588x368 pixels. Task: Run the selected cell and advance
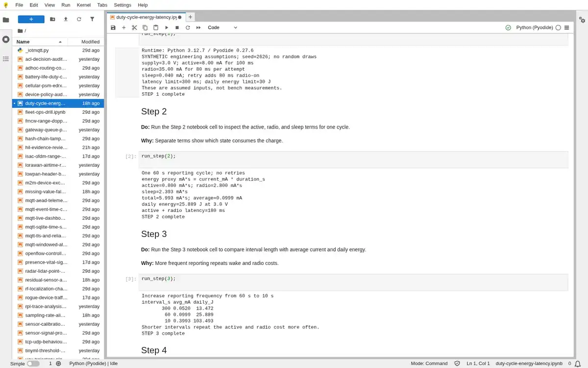167,27
